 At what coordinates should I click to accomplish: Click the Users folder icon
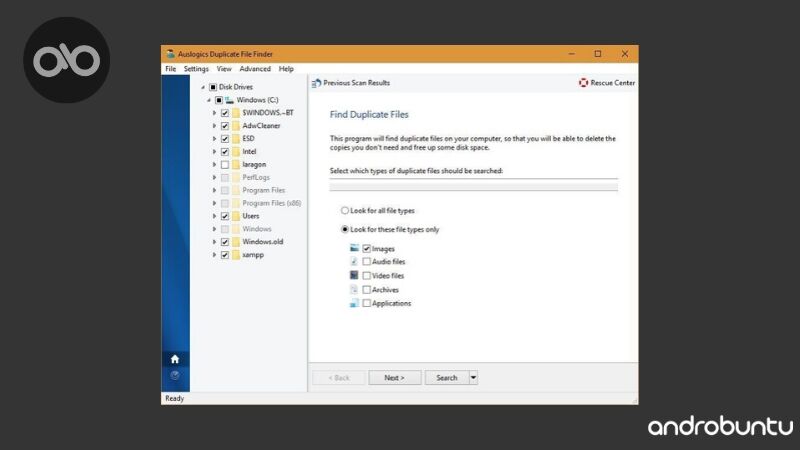pos(236,216)
